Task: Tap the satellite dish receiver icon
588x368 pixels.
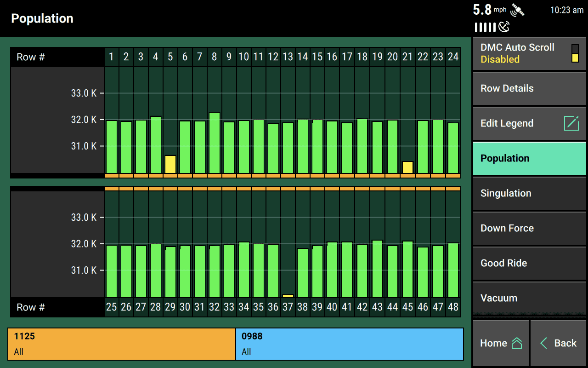Action: tap(503, 28)
